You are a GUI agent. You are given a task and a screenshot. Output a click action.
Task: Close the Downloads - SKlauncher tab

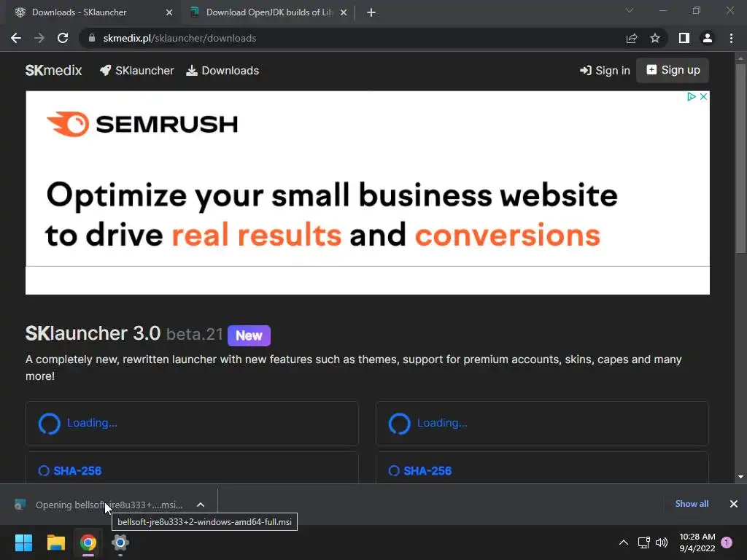click(x=169, y=12)
